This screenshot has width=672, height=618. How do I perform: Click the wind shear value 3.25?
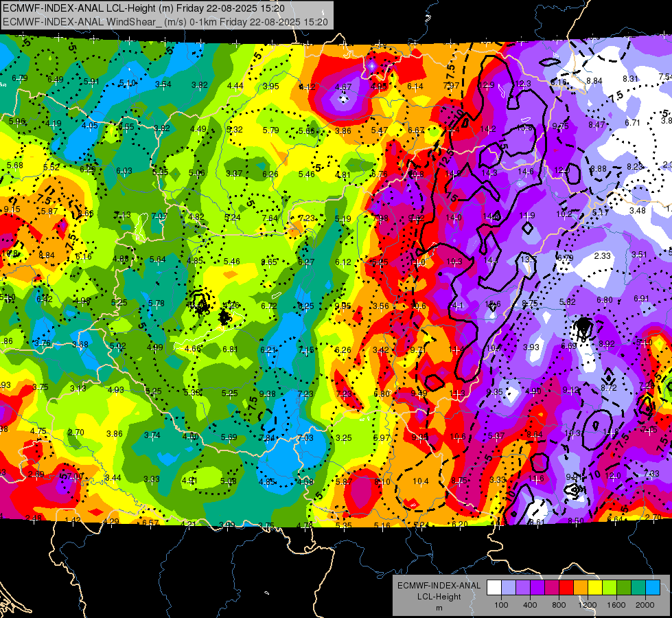coord(343,438)
